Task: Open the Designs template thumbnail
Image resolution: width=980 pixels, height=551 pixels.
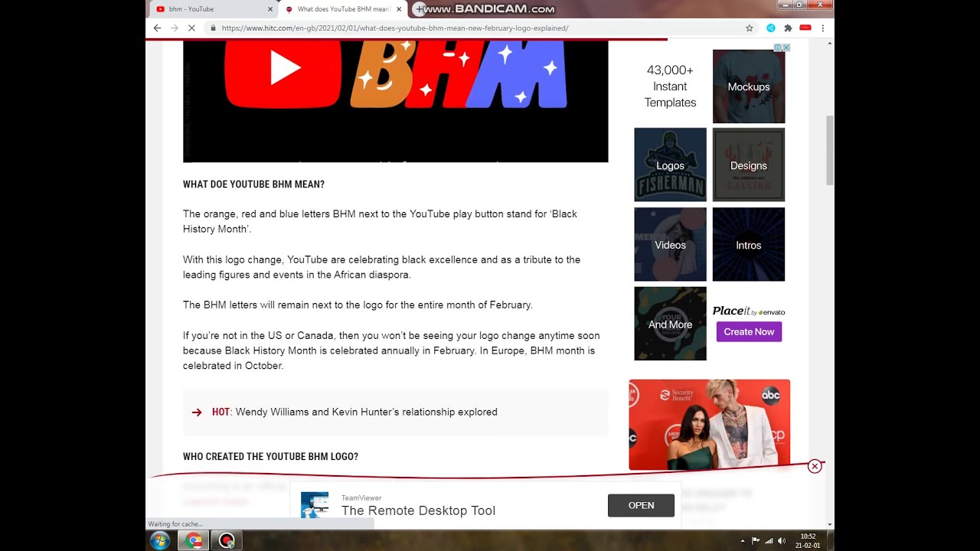Action: point(749,165)
